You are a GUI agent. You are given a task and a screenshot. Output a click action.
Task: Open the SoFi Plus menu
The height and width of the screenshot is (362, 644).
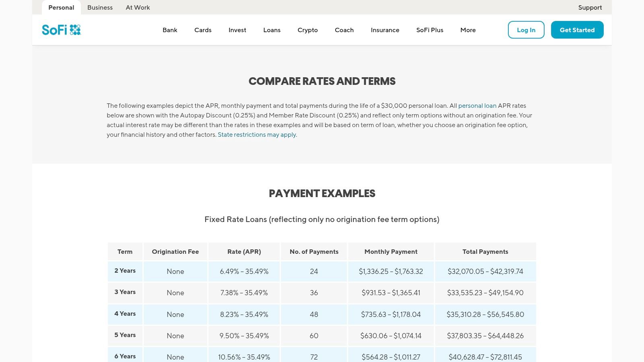[430, 30]
